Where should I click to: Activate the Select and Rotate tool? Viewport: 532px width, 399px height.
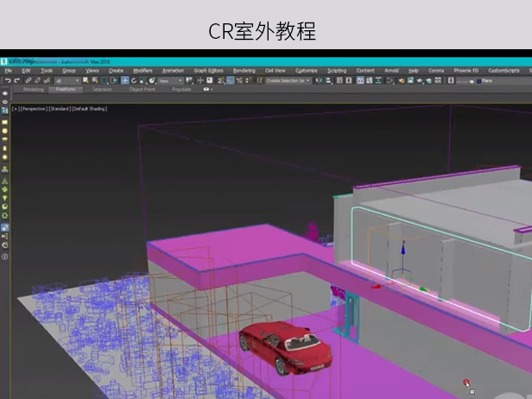point(134,80)
